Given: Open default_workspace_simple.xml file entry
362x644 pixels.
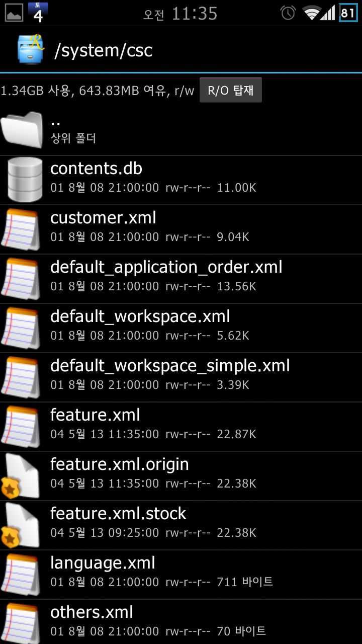Looking at the screenshot, I should tap(170, 366).
